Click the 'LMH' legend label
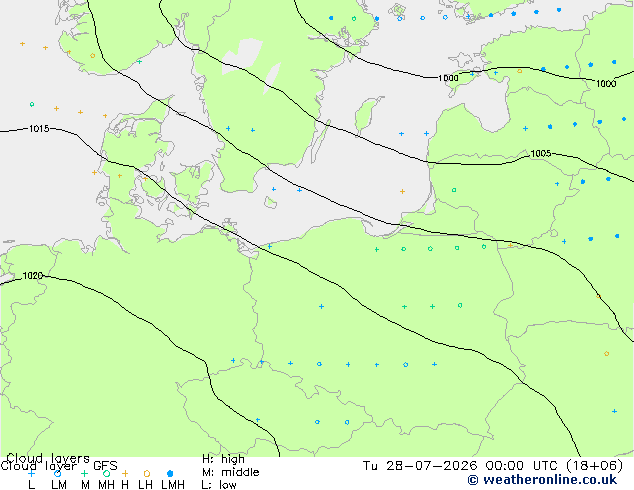This screenshot has height=490, width=634. point(173,484)
